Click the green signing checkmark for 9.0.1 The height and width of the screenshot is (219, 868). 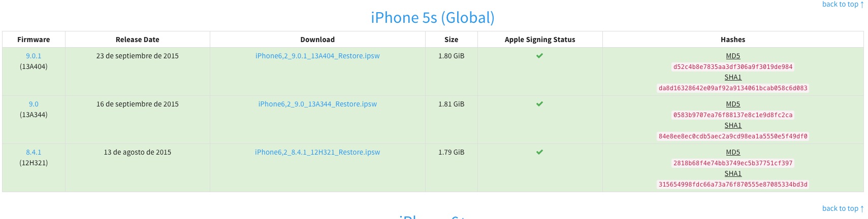(539, 56)
